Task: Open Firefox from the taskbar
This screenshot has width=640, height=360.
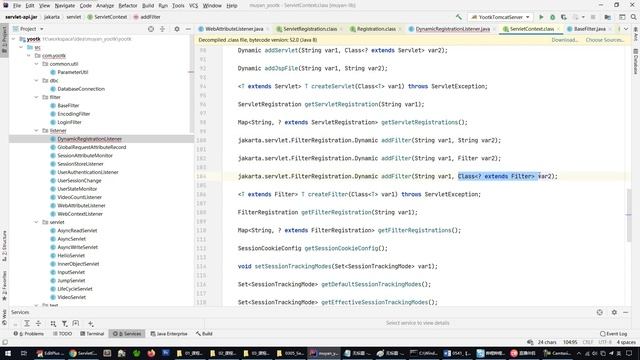Action: click(151, 353)
